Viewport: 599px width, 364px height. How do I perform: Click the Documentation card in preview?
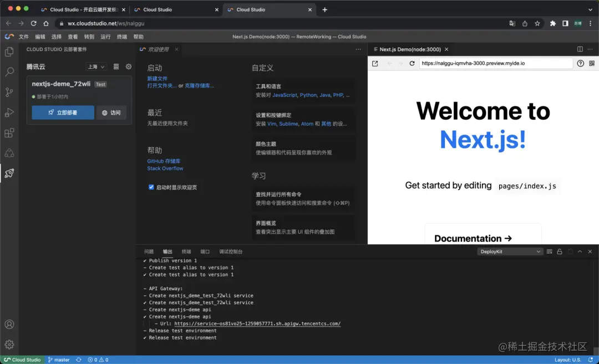tap(483, 234)
